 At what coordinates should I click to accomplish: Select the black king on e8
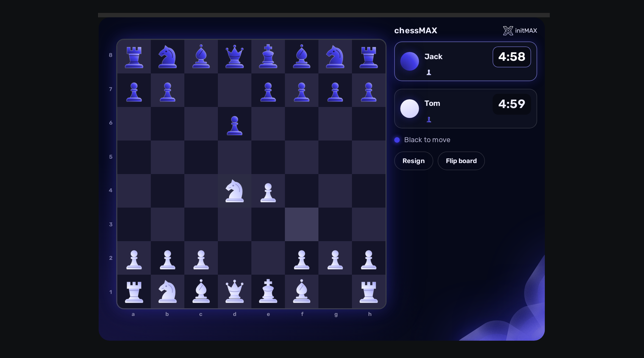[x=268, y=56]
